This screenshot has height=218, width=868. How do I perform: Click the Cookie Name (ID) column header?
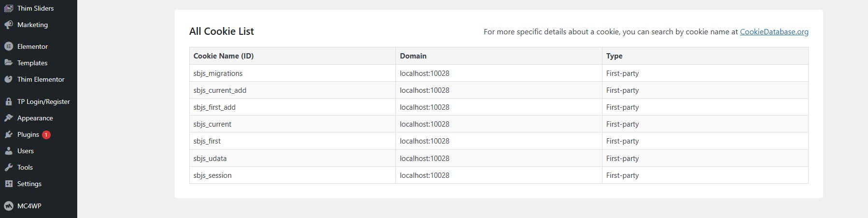click(x=224, y=56)
